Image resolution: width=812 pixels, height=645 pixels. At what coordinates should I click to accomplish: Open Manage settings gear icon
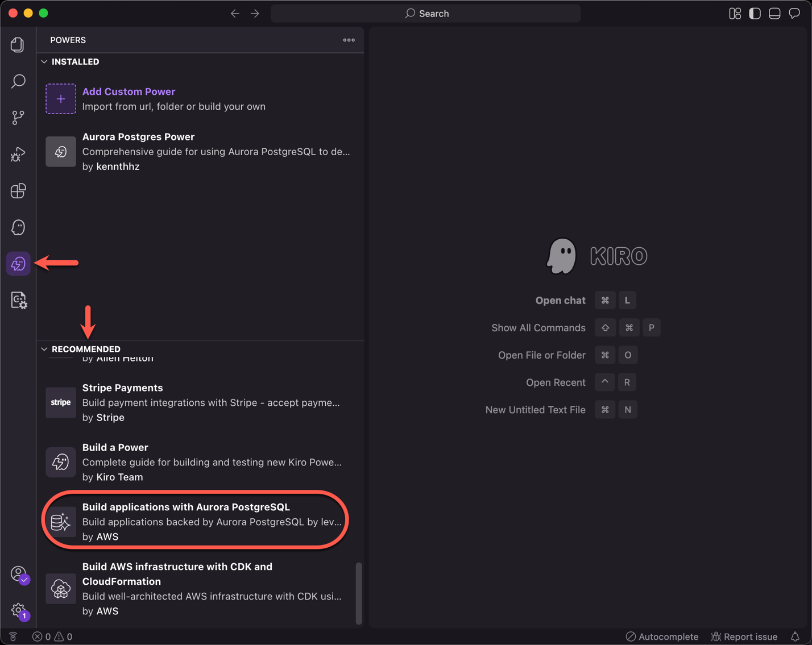click(x=18, y=610)
